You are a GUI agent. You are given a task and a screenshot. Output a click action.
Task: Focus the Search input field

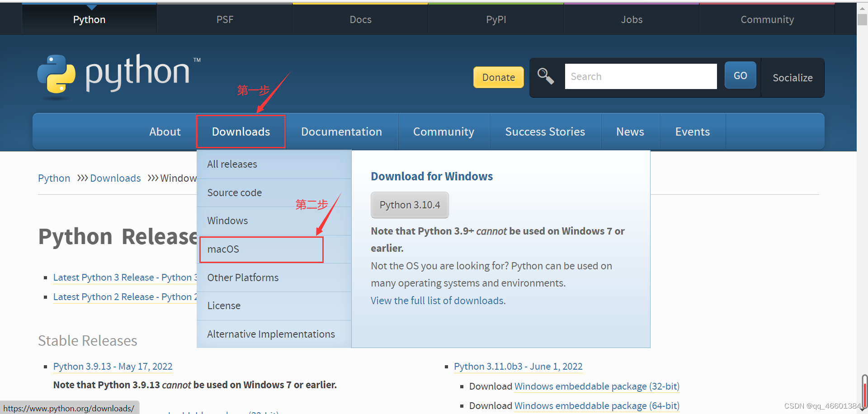coord(641,76)
